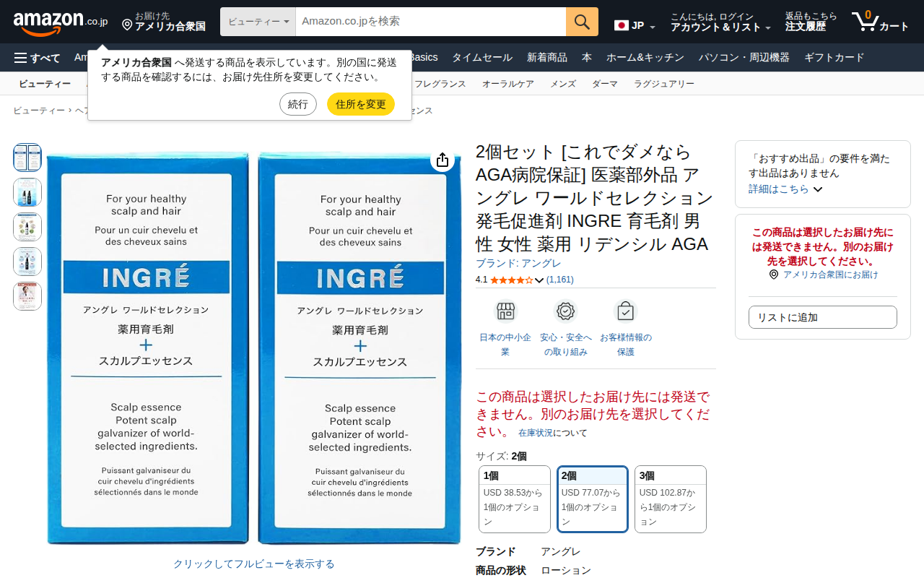This screenshot has width=924, height=578.
Task: Open the hamburger すべて menu
Action: (x=38, y=58)
